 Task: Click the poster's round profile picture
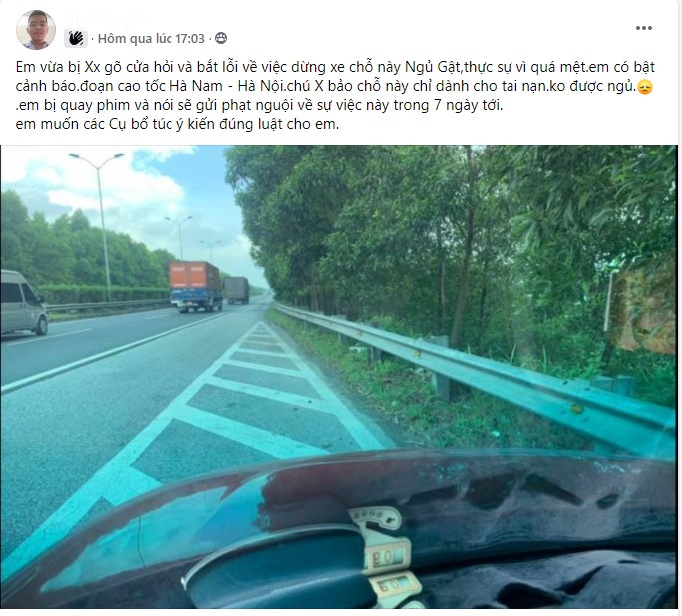pyautogui.click(x=36, y=30)
